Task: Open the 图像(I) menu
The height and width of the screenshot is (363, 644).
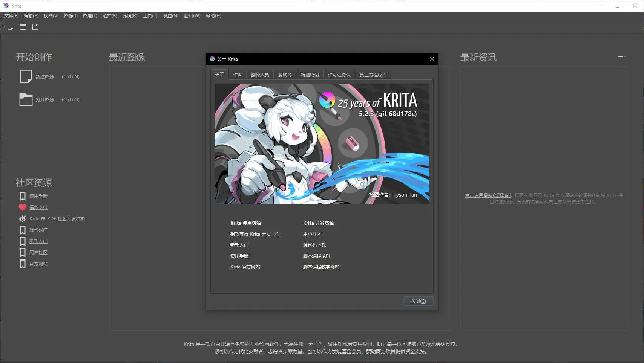Action: pyautogui.click(x=71, y=16)
